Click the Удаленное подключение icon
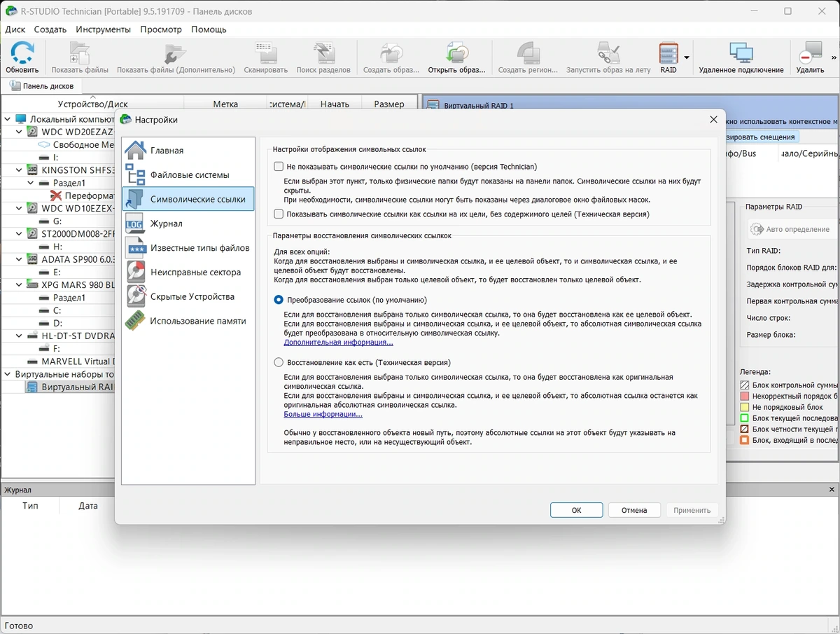 click(x=741, y=53)
